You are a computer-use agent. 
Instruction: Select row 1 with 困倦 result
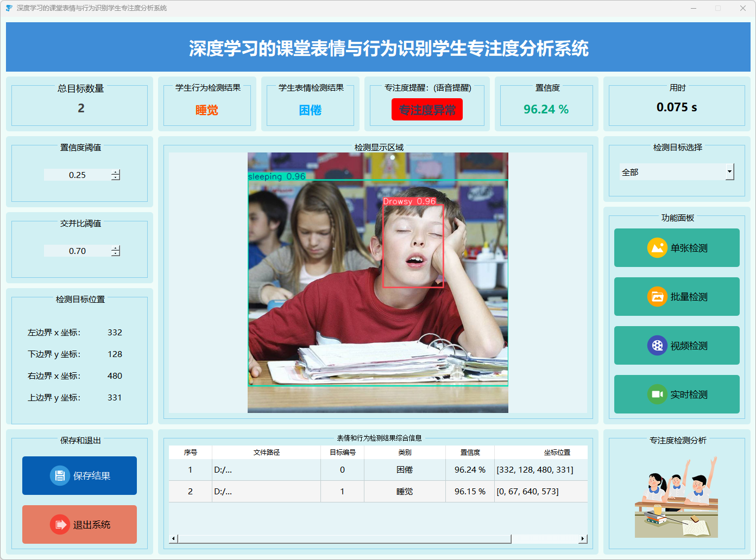pos(405,470)
